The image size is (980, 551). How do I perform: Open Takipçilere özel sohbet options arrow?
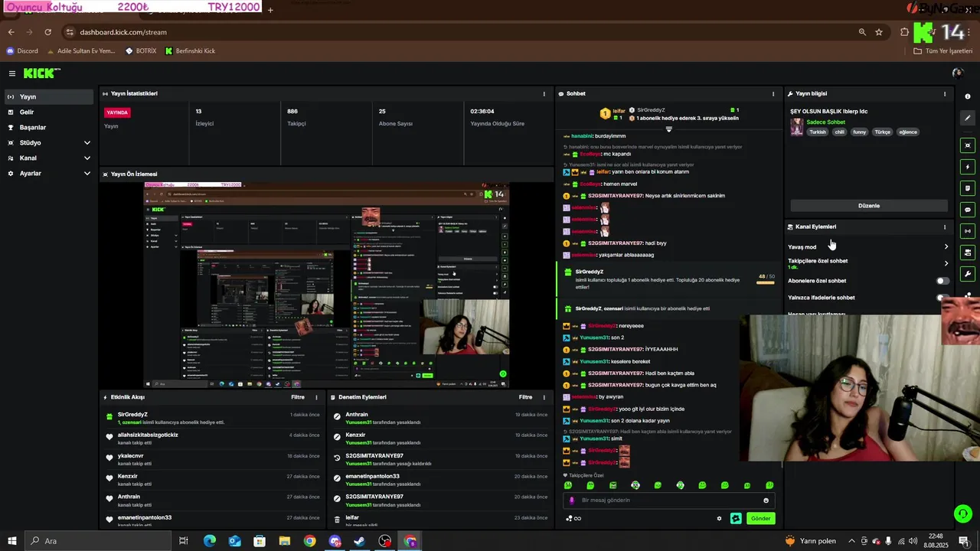point(946,263)
